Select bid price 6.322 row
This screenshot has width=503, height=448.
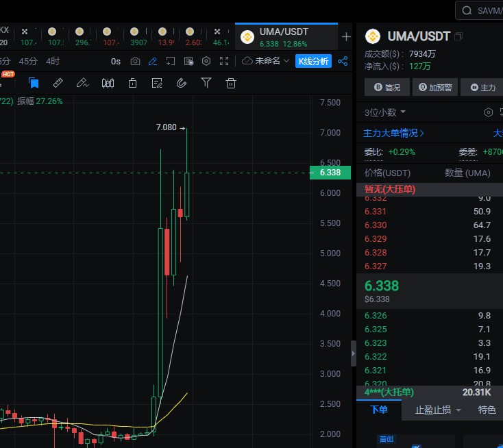pyautogui.click(x=430, y=357)
